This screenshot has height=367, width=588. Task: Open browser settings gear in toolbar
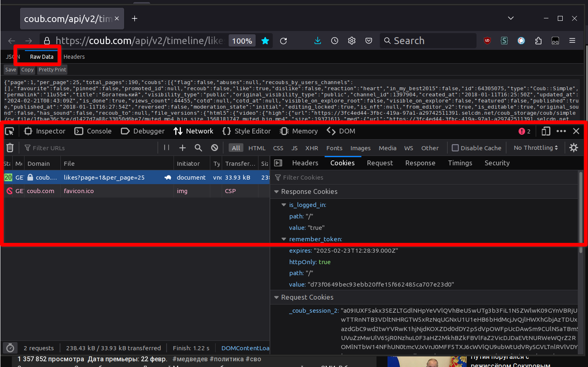coord(352,41)
